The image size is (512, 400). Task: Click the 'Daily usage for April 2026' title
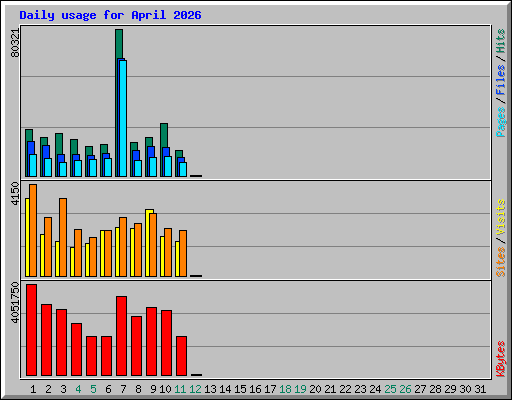[110, 15]
